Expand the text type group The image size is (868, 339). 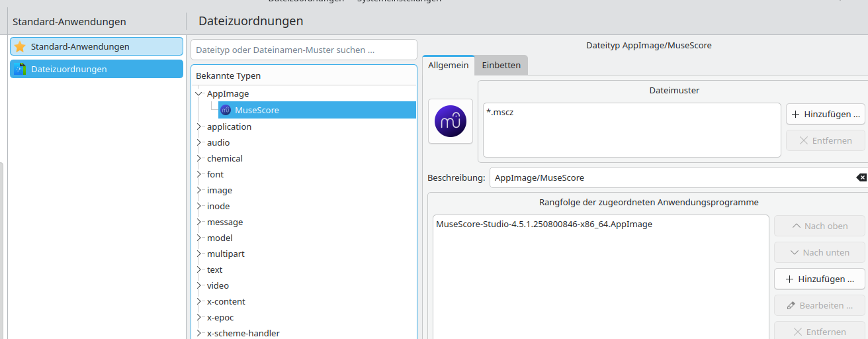198,269
